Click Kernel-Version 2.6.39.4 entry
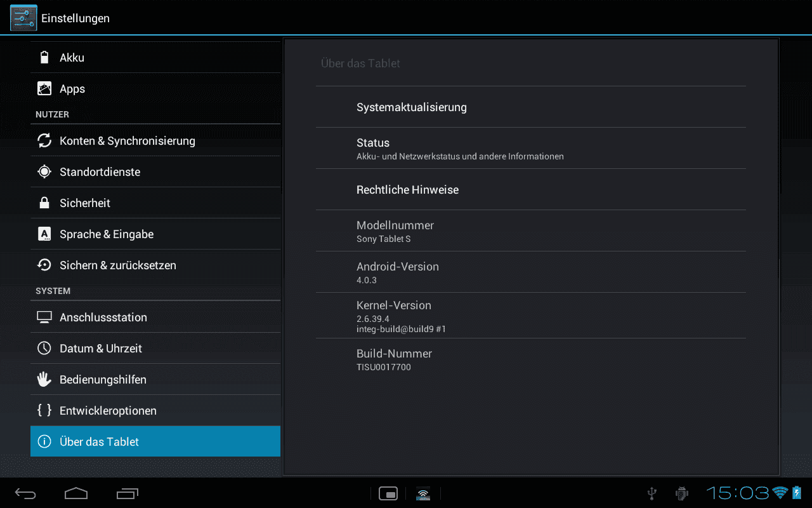This screenshot has width=812, height=508. click(531, 316)
